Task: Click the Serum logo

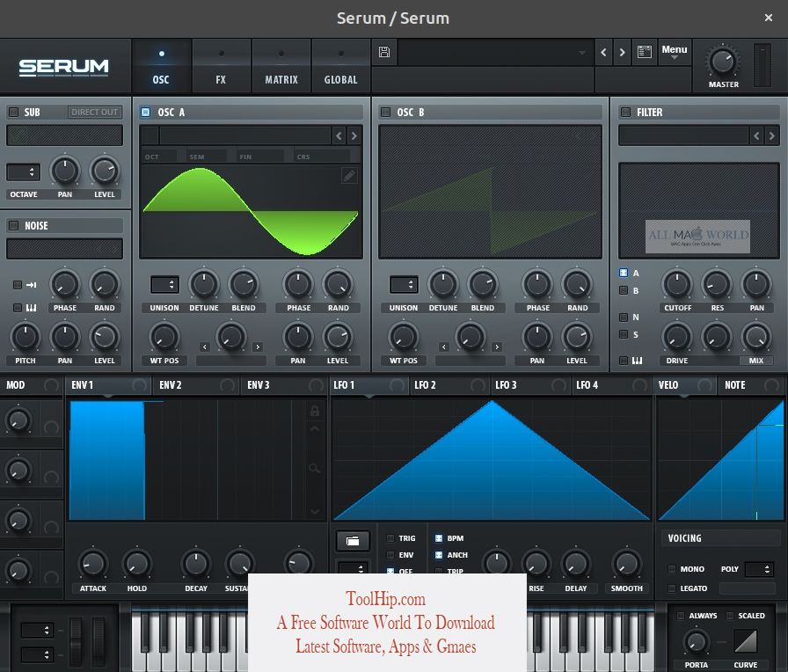Action: point(64,68)
